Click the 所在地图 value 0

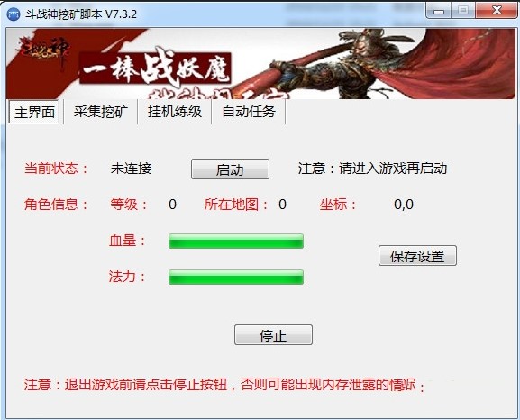click(x=282, y=205)
